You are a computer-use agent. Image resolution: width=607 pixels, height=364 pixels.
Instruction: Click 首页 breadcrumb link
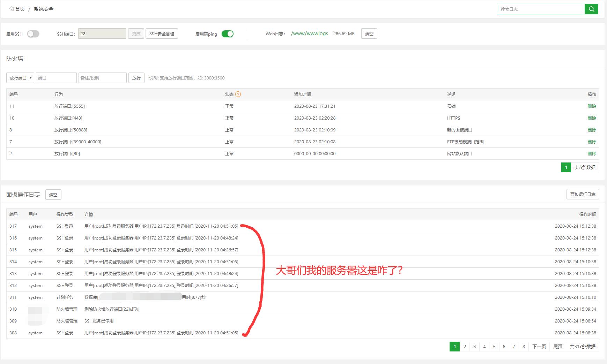coord(20,9)
